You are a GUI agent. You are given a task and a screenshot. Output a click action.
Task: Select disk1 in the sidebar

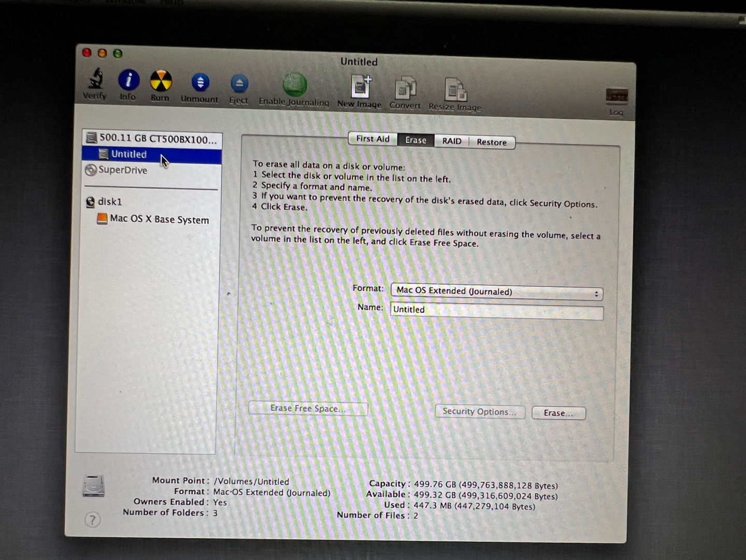point(104,202)
